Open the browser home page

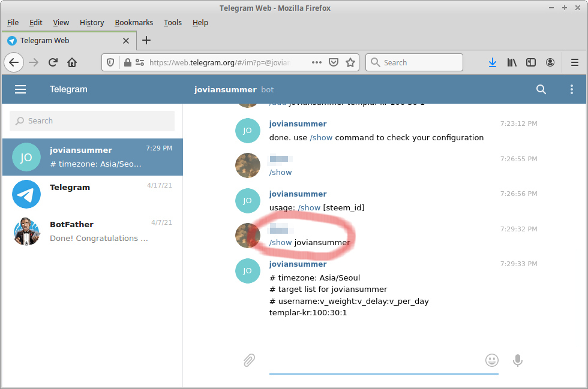click(72, 62)
